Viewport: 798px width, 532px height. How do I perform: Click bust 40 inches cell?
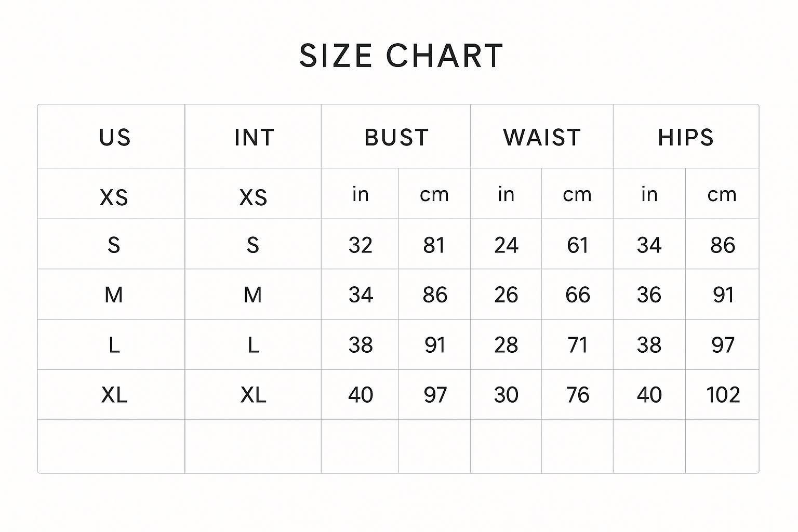tap(361, 395)
